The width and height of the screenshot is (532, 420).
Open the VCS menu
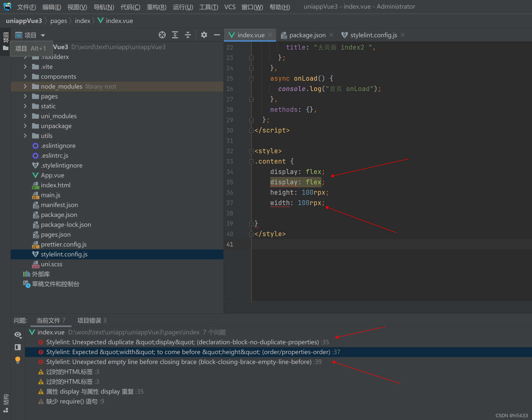230,7
